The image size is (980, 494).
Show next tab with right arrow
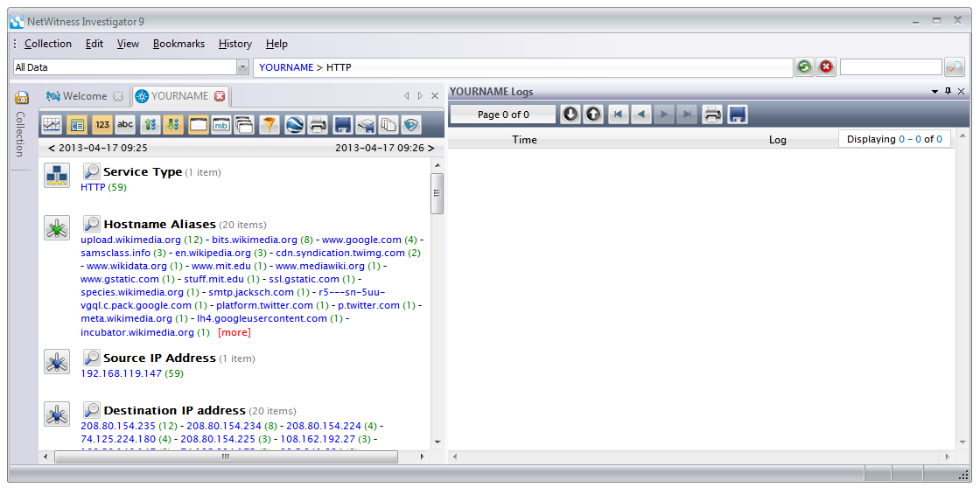421,95
